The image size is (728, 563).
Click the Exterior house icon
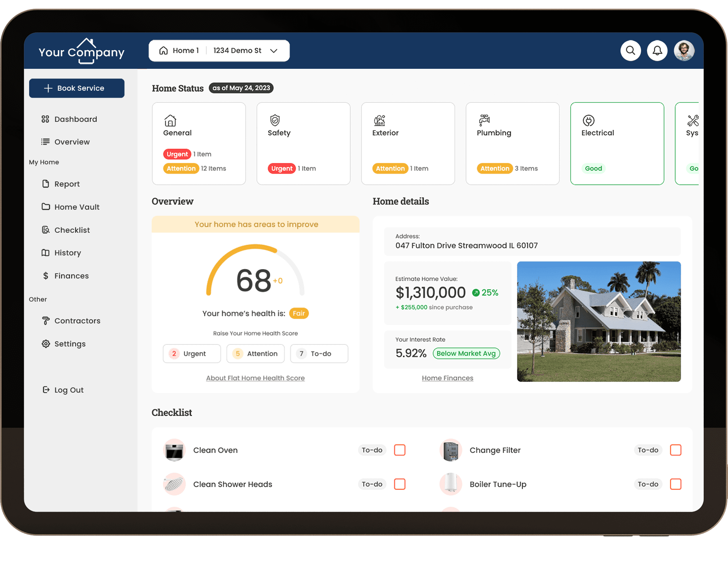coord(379,120)
